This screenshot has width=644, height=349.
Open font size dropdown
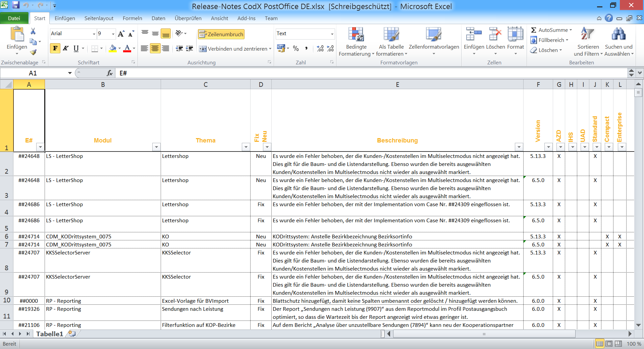click(x=113, y=34)
